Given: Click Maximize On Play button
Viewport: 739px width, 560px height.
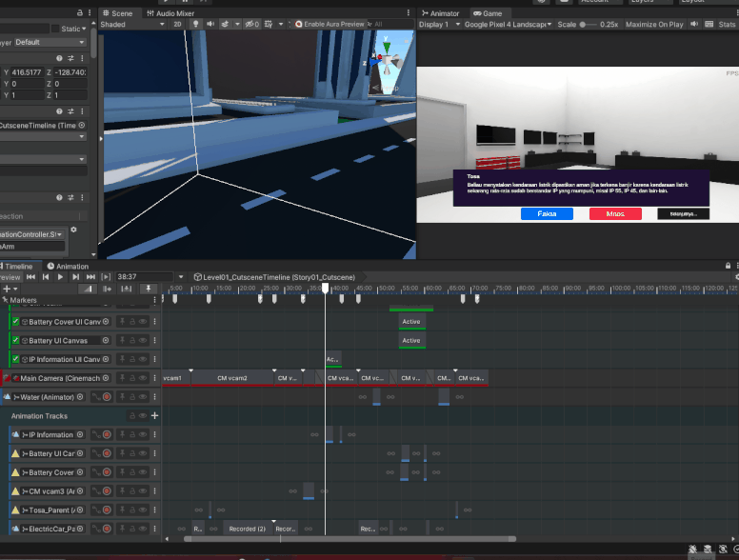Looking at the screenshot, I should tap(654, 25).
